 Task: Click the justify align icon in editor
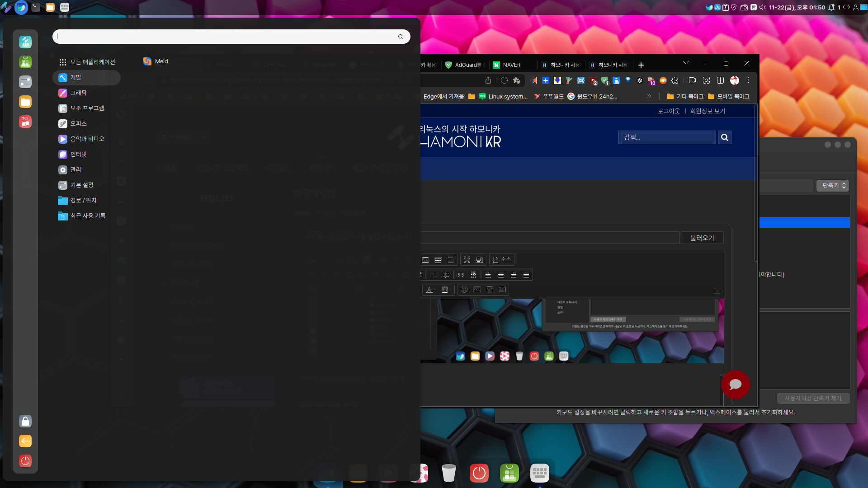tap(526, 275)
